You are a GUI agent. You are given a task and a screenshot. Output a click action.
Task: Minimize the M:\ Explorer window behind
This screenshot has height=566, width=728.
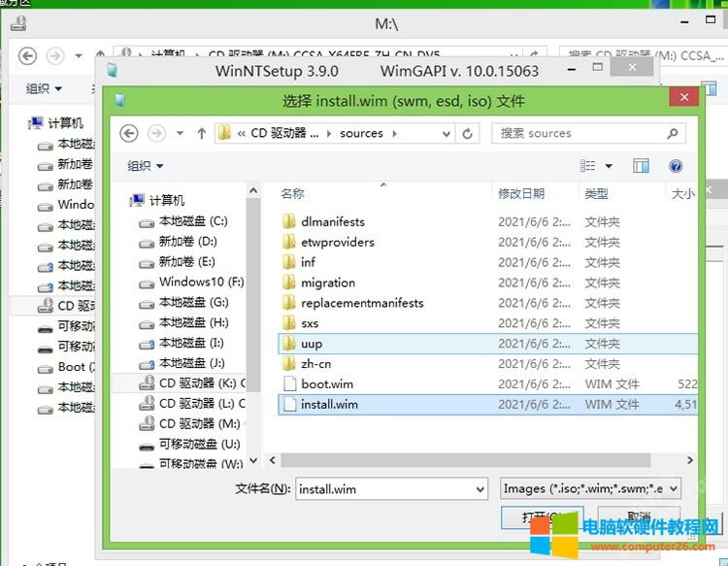point(684,21)
